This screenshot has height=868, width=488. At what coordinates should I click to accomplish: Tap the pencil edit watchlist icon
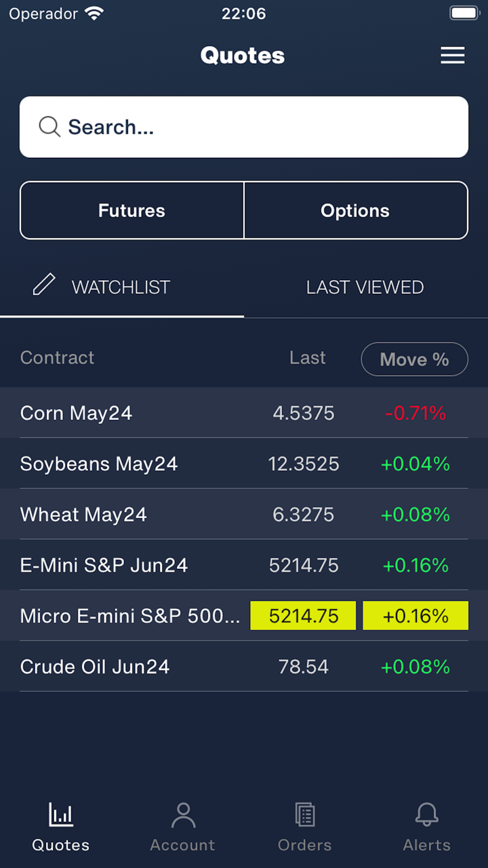44,285
